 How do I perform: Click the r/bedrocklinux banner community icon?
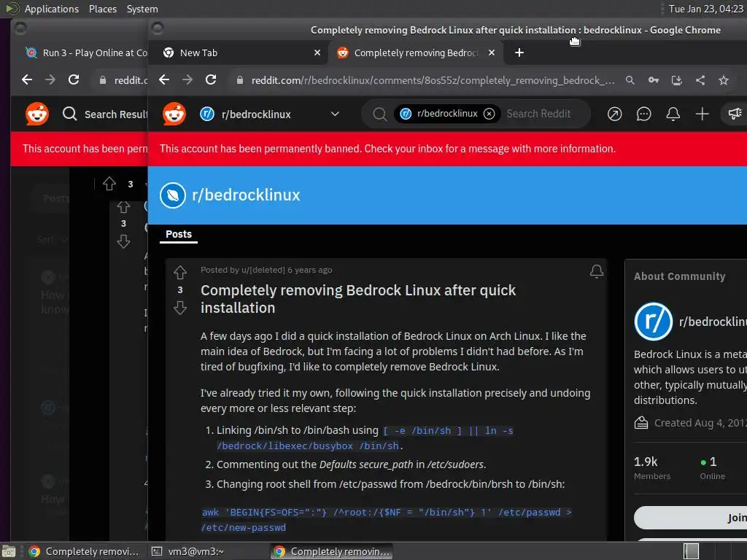click(172, 195)
